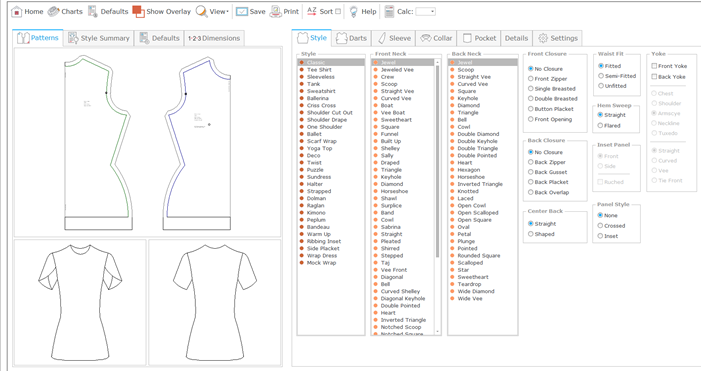Open the Style Summary tab
The height and width of the screenshot is (371, 701).
[98, 38]
